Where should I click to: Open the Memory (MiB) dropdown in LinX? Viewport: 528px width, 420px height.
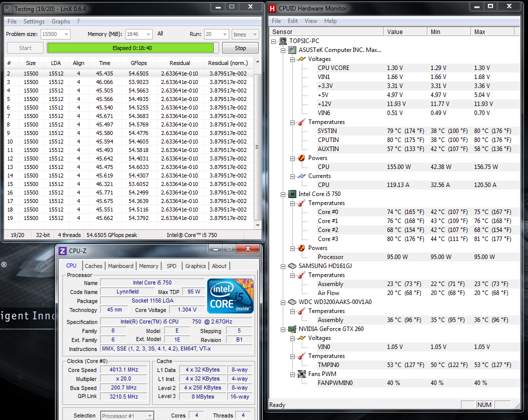pos(148,34)
